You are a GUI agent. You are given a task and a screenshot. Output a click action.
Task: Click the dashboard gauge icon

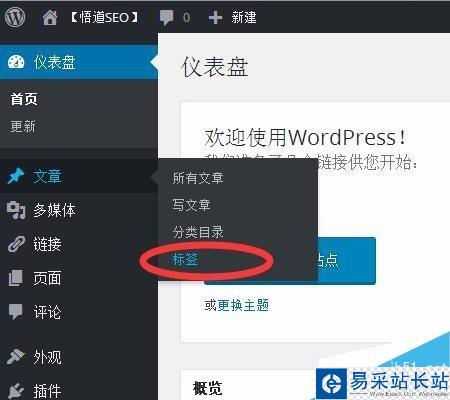coord(16,62)
